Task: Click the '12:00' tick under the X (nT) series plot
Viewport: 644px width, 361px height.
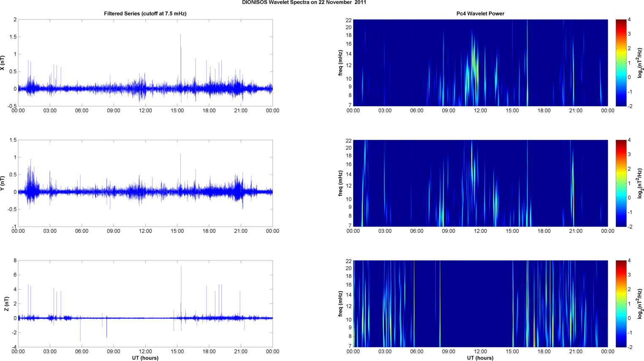Action: click(145, 111)
